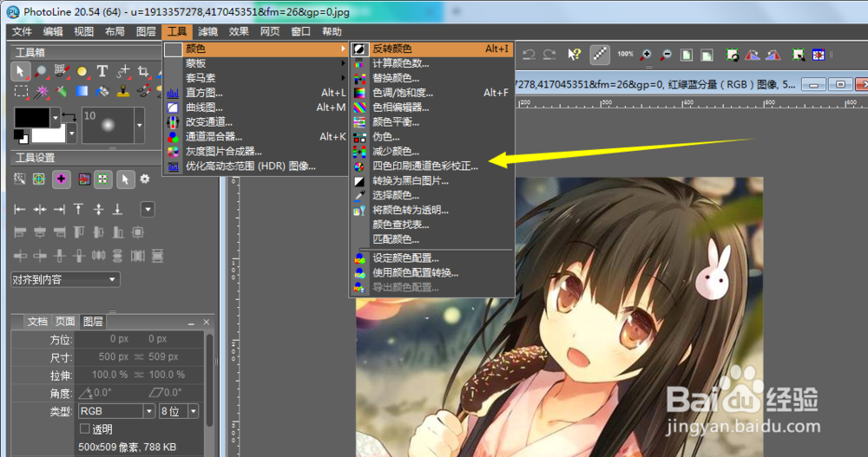The image size is (868, 457).
Task: Open the foreground color dropdown arrow
Action: point(55,117)
